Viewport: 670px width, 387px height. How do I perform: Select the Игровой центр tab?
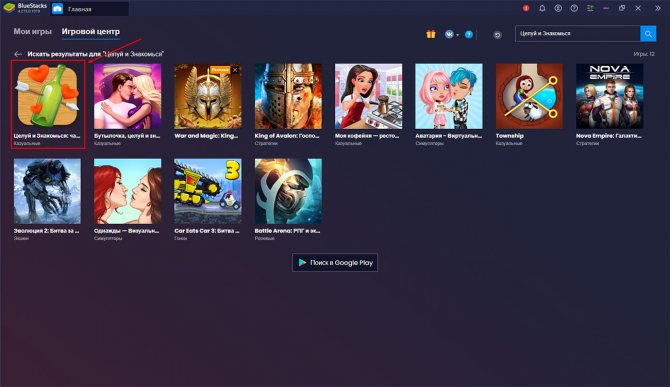(x=91, y=32)
